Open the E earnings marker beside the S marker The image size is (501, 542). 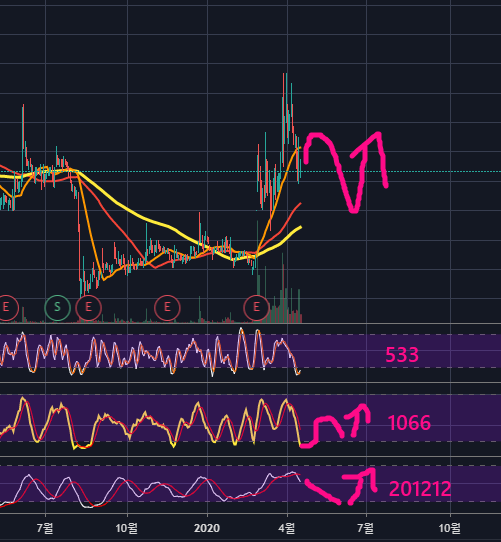(89, 307)
